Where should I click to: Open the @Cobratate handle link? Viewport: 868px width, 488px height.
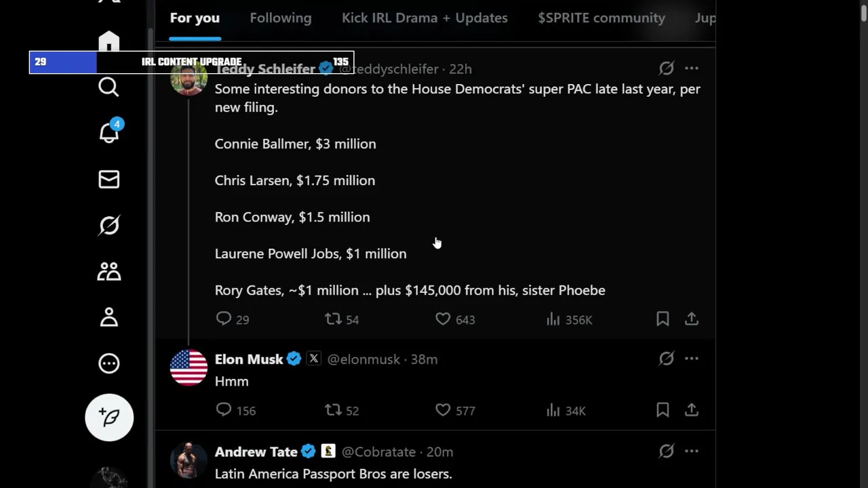[378, 452]
